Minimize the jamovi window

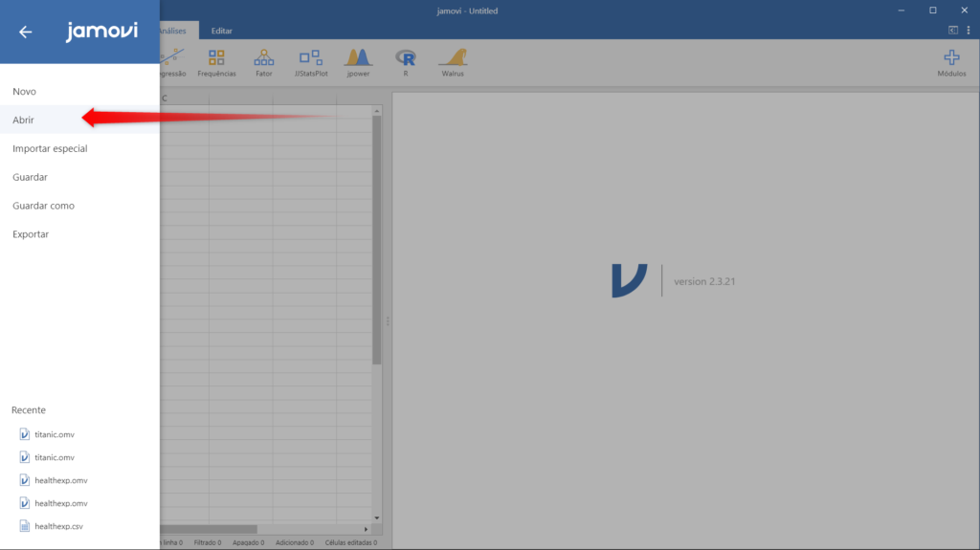(902, 11)
